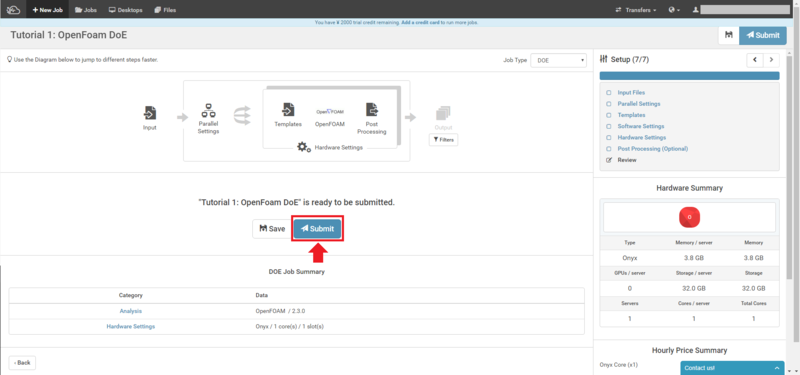Open Templates in setup list
800x375 pixels.
pyautogui.click(x=631, y=115)
